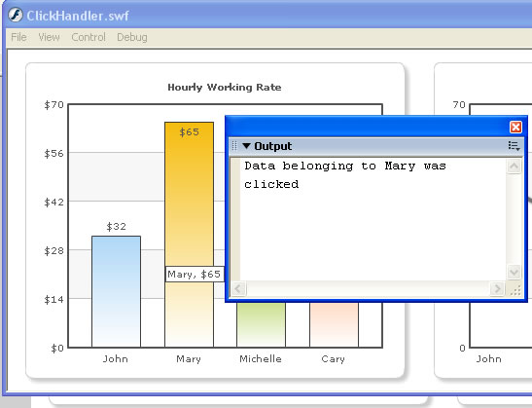Collapse the Output panel disclosure triangle
This screenshot has width=532, height=408.
click(247, 146)
